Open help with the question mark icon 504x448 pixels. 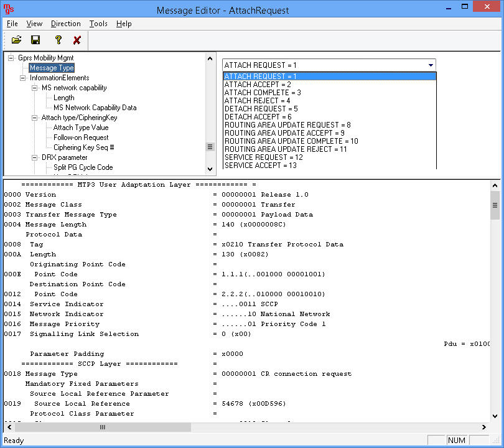pyautogui.click(x=57, y=39)
